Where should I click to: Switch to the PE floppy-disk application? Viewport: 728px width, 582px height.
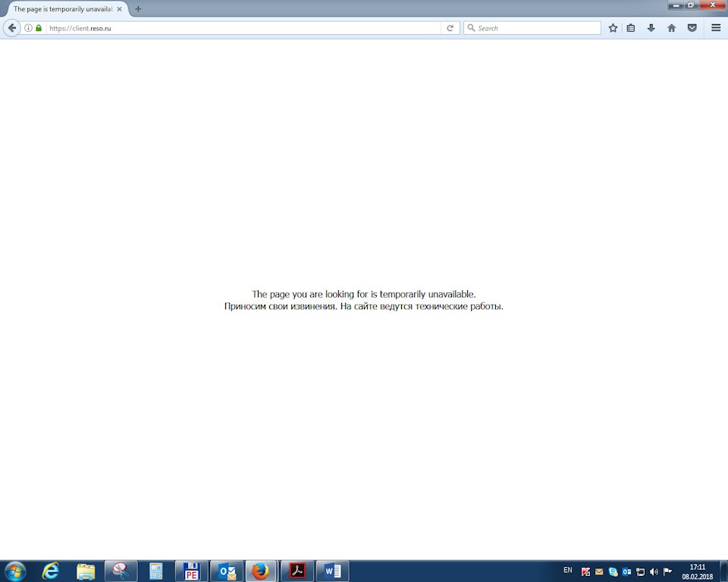pos(191,571)
